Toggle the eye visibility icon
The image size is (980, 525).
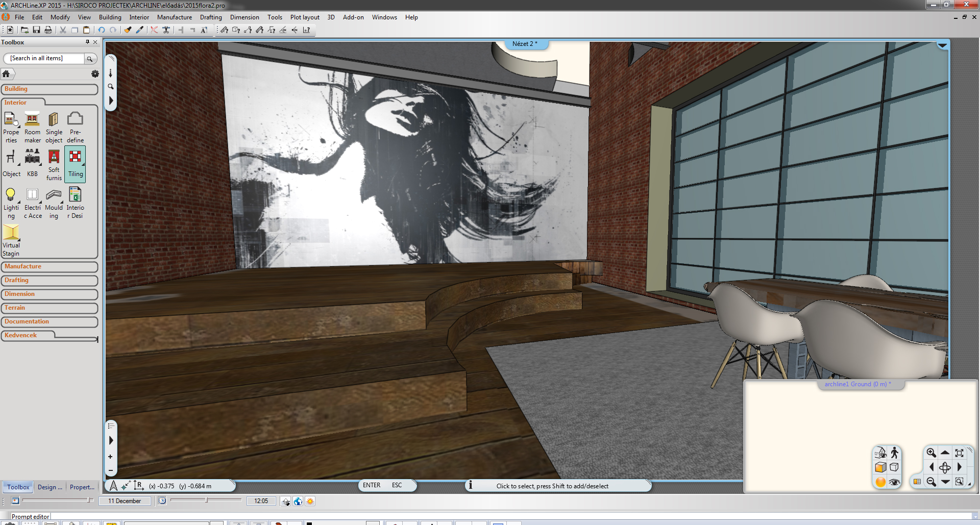(x=894, y=482)
